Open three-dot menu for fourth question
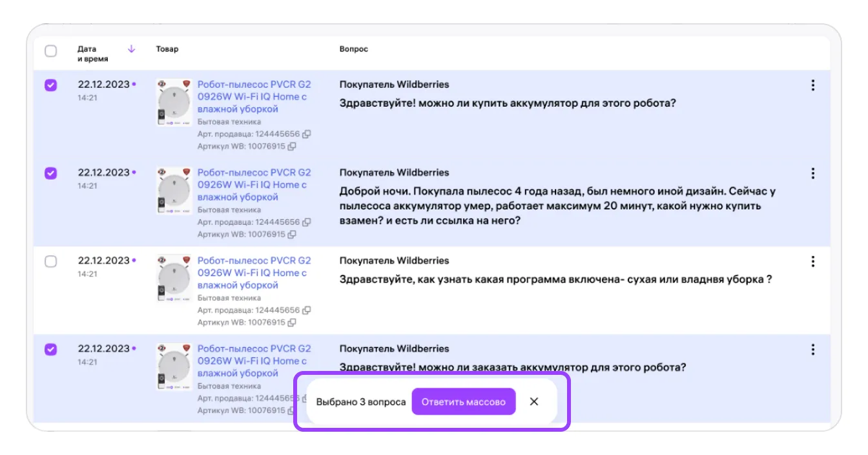Viewport: 868px width, 455px height. [x=812, y=350]
